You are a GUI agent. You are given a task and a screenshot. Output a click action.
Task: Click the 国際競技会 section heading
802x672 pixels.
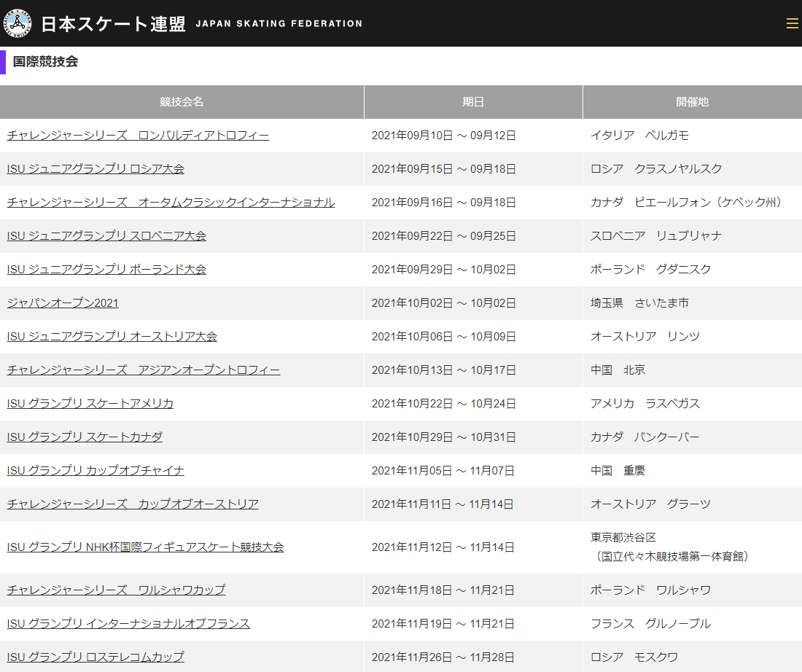pyautogui.click(x=45, y=62)
